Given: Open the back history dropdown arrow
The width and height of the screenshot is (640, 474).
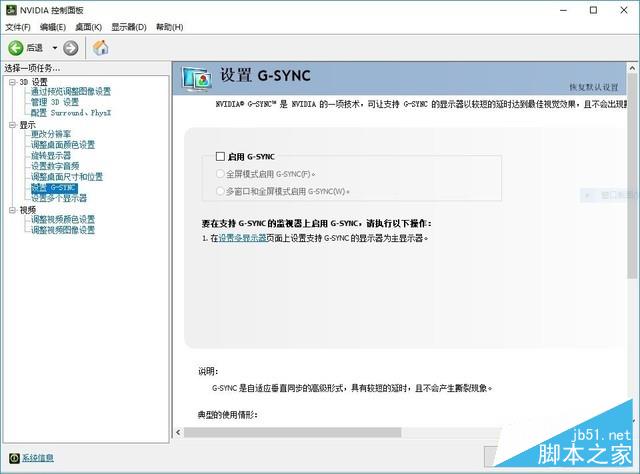Looking at the screenshot, I should point(55,48).
